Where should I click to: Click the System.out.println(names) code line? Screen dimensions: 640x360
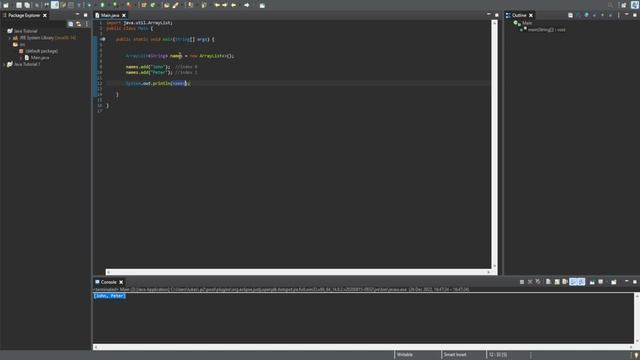(x=158, y=83)
